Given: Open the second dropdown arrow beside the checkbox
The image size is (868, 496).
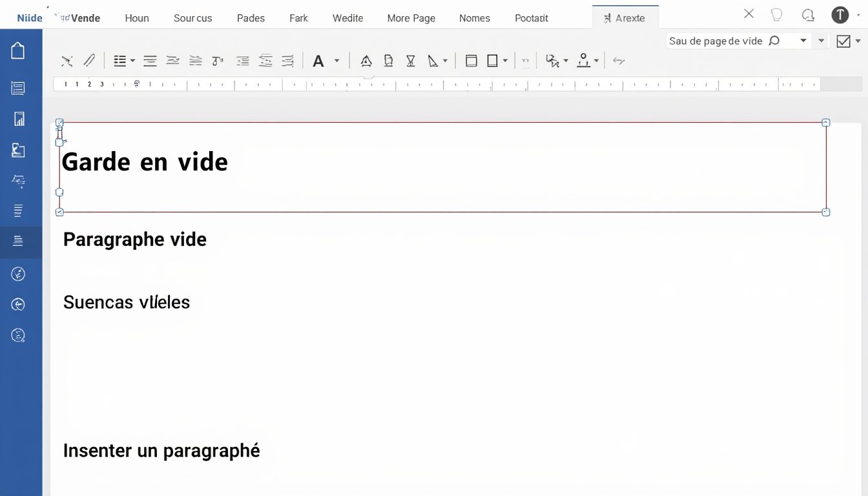Looking at the screenshot, I should (x=821, y=41).
